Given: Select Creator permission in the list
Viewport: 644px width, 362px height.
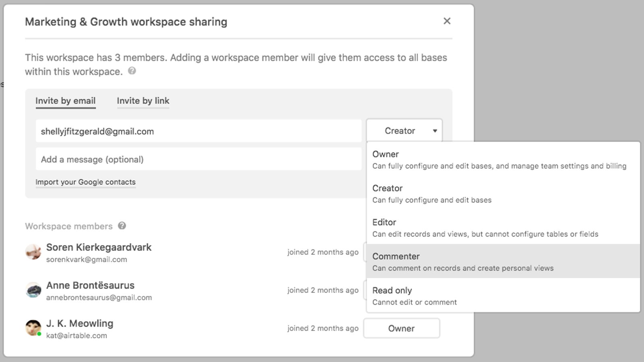Looking at the screenshot, I should pos(503,194).
